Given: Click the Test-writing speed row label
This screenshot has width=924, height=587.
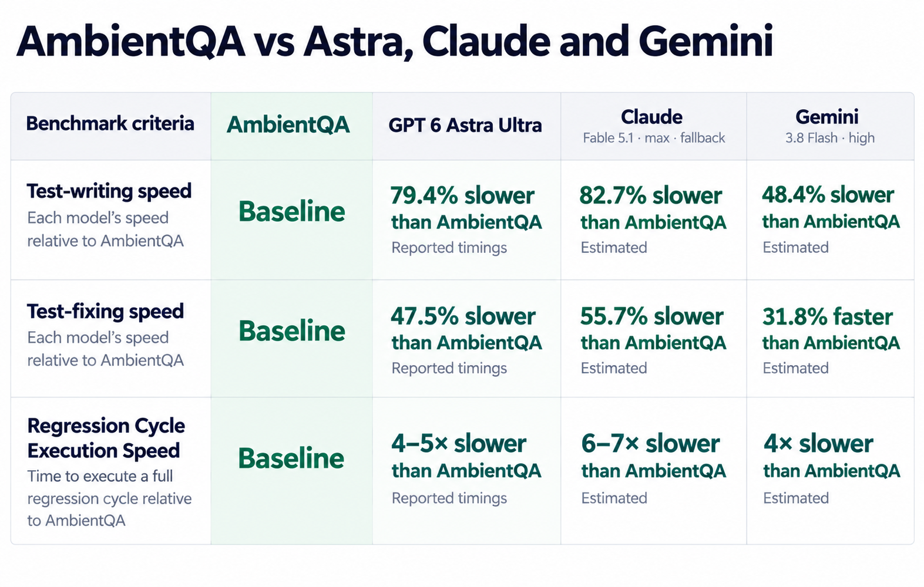Looking at the screenshot, I should pos(109,191).
